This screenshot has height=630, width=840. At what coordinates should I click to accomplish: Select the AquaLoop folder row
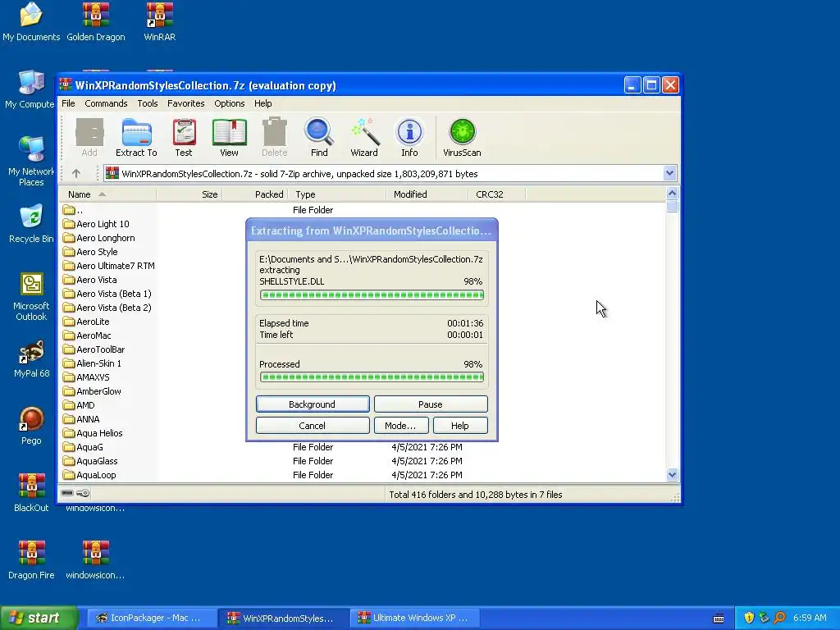pos(362,475)
